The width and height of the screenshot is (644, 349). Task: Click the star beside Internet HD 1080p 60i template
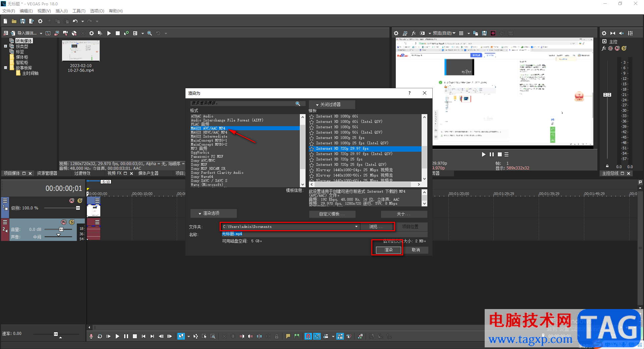(x=312, y=116)
